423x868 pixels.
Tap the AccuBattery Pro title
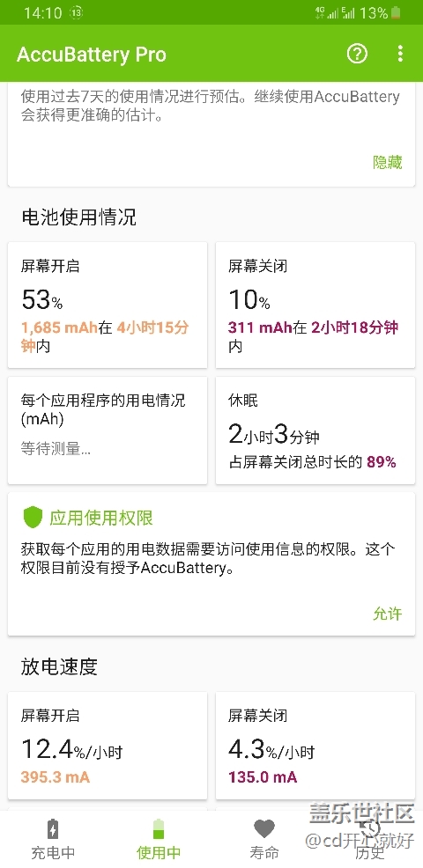[x=92, y=55]
